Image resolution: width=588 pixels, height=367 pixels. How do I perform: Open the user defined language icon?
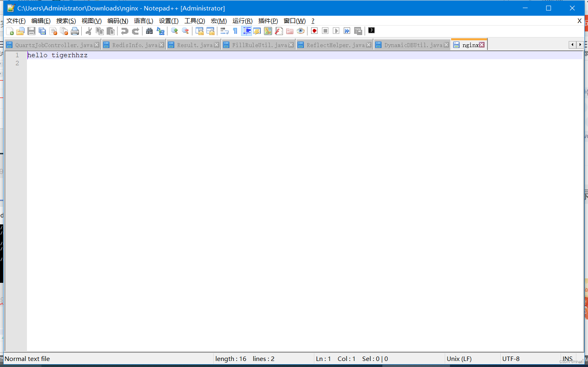click(x=257, y=31)
